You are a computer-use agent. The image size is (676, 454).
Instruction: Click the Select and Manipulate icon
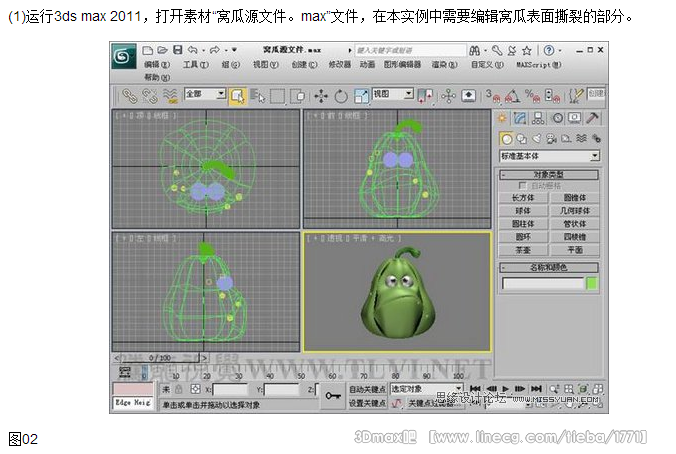click(x=448, y=96)
